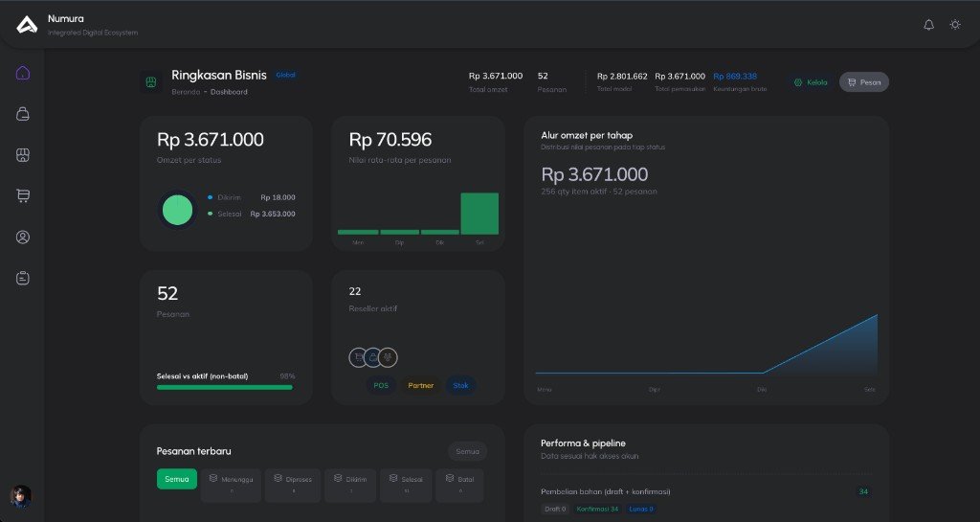Click the Pesan button
Image resolution: width=980 pixels, height=522 pixels.
864,82
